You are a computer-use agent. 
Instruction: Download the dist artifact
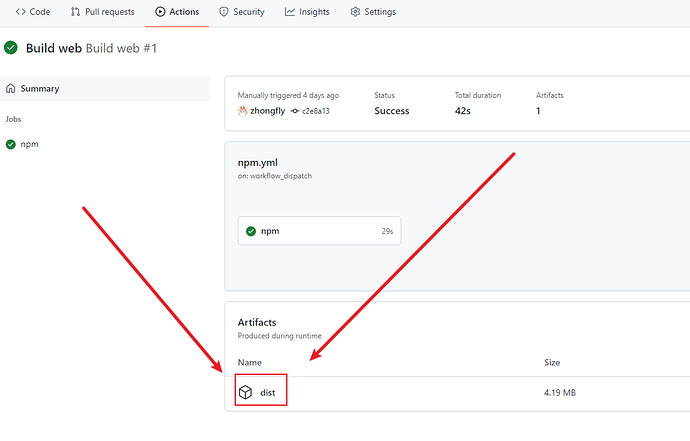coord(268,393)
